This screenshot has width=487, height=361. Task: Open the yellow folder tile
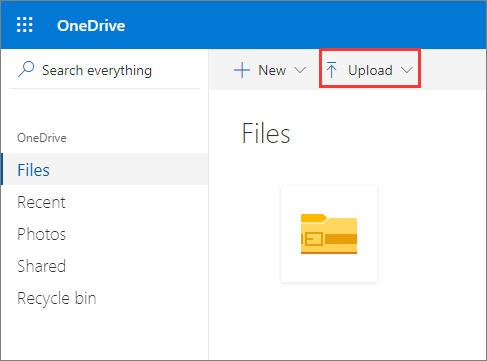[x=329, y=234]
